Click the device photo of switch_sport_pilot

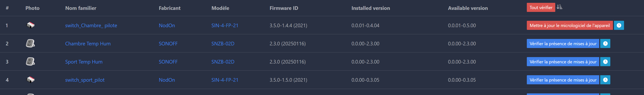click(30, 79)
